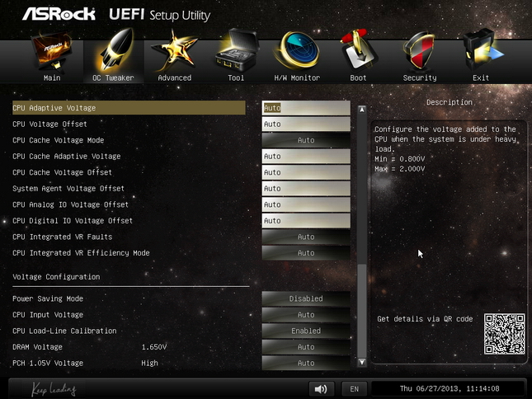Open CPU Integrated VR Faults dropdown

(306, 237)
